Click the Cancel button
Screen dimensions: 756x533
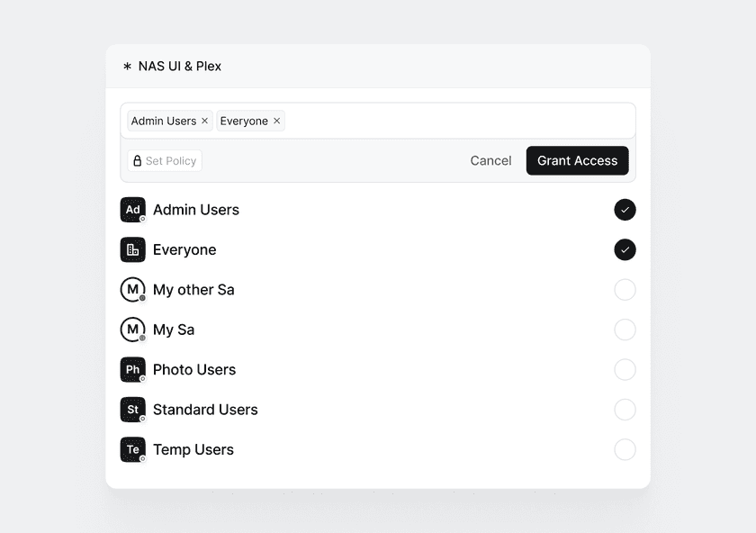click(x=490, y=160)
